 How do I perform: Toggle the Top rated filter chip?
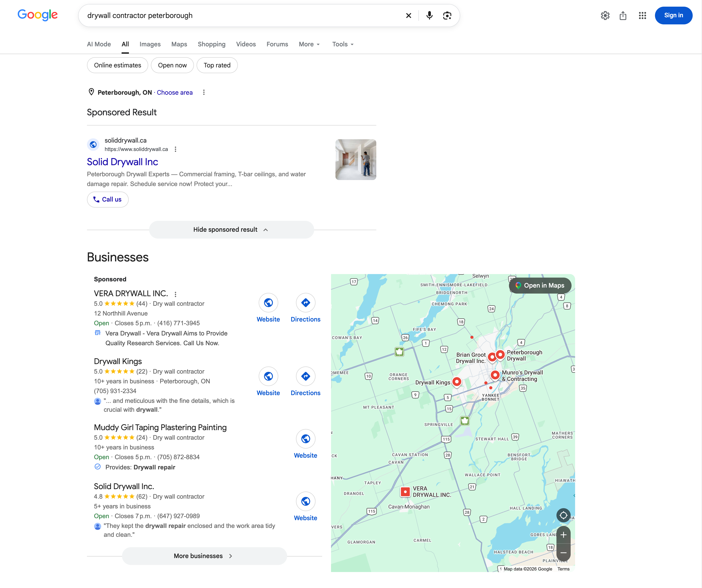click(217, 65)
